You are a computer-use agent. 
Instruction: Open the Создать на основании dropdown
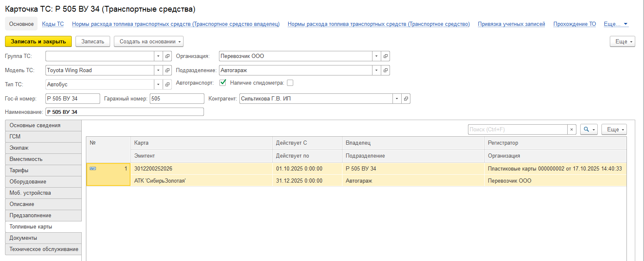pyautogui.click(x=148, y=41)
